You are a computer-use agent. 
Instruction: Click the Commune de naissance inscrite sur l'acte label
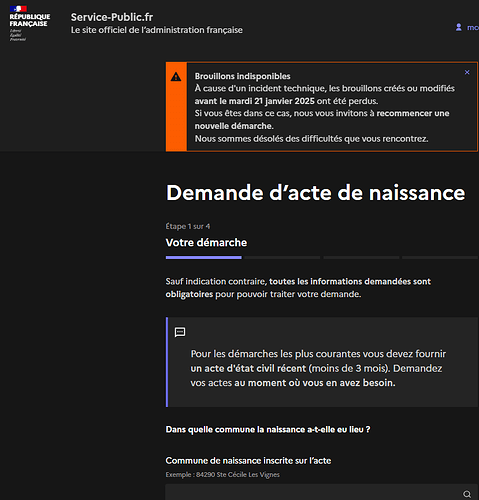248,461
